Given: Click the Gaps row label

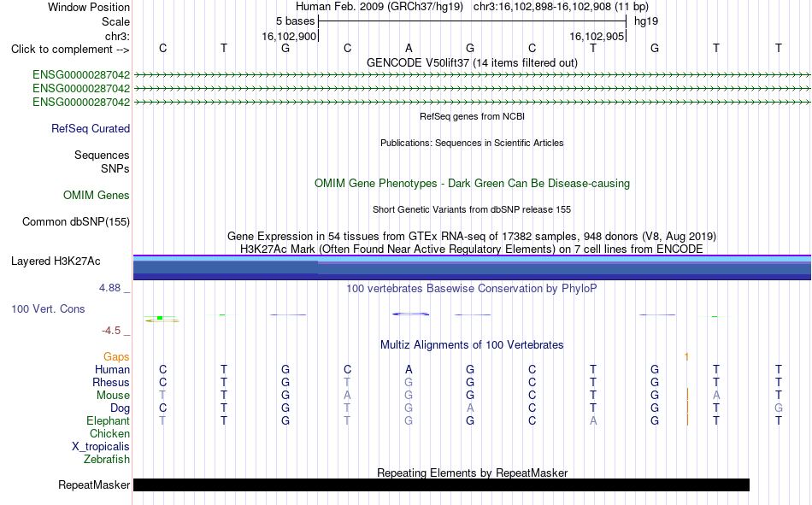Looking at the screenshot, I should (116, 356).
